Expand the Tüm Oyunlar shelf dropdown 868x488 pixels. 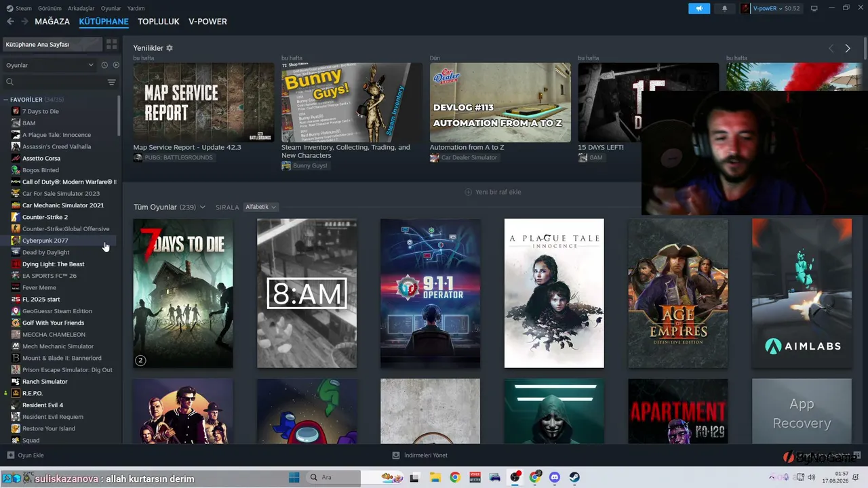(x=202, y=207)
